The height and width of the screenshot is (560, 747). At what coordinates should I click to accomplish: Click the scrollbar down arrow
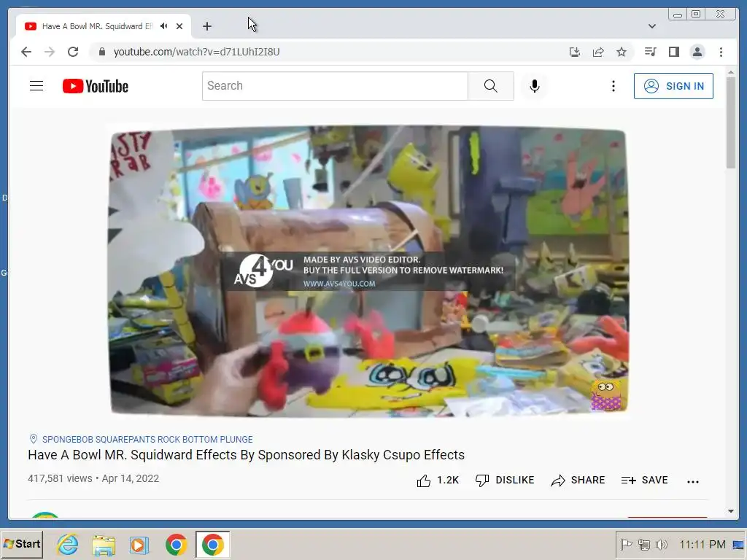click(x=731, y=511)
